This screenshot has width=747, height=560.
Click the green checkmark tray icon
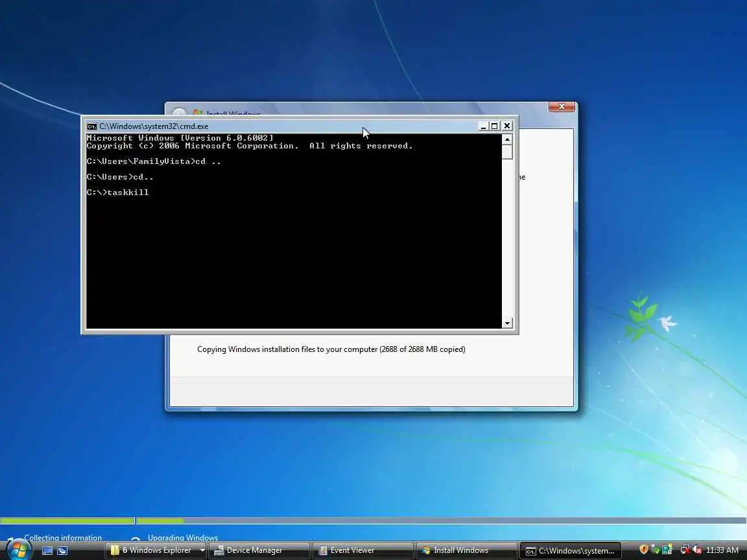click(x=655, y=550)
